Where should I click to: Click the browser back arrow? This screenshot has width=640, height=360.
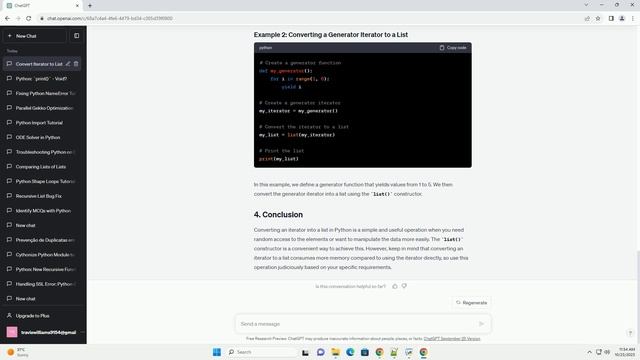coord(7,18)
